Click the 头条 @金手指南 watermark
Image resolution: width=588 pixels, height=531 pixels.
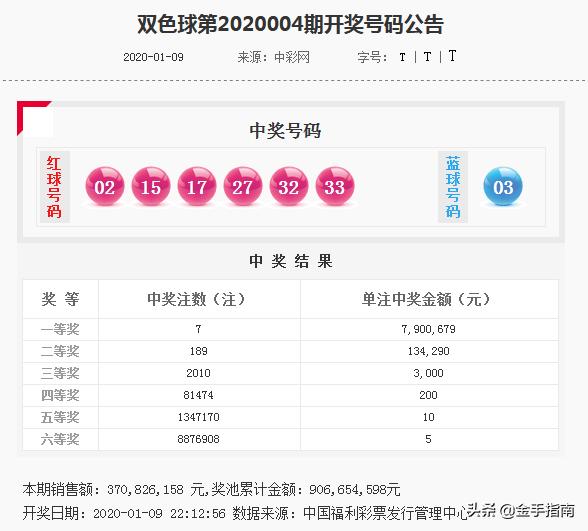point(521,510)
